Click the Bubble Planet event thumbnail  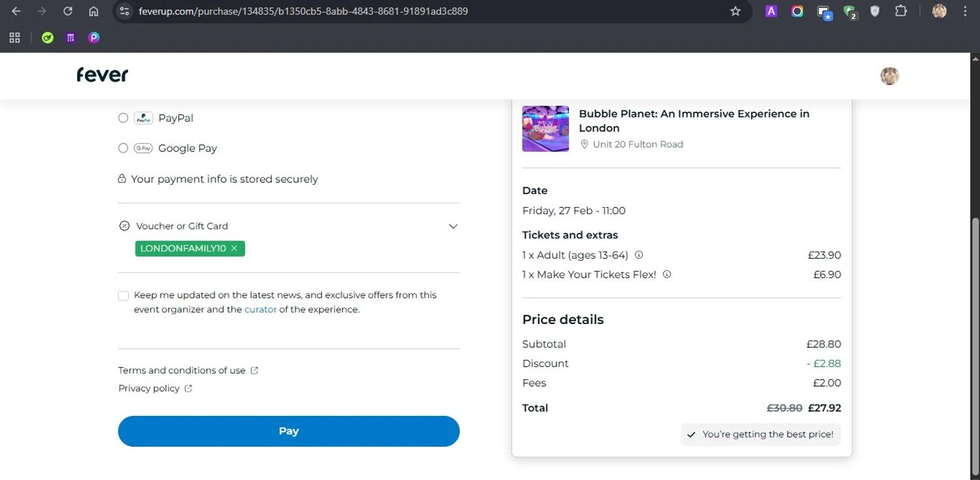click(x=546, y=129)
